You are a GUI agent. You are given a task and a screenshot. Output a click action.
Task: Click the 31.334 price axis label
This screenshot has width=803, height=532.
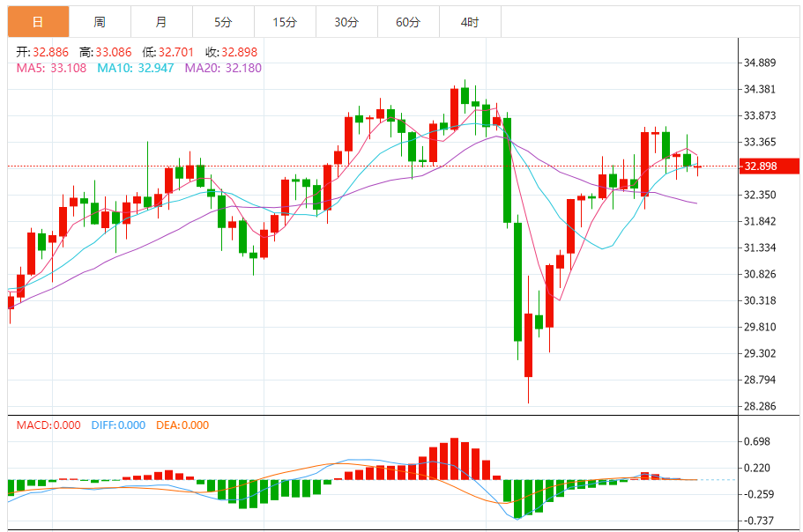point(760,248)
